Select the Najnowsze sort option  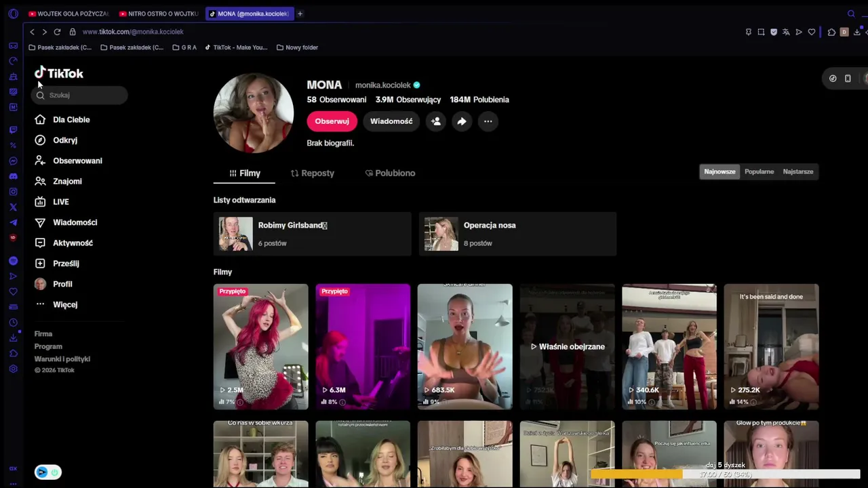(x=719, y=171)
